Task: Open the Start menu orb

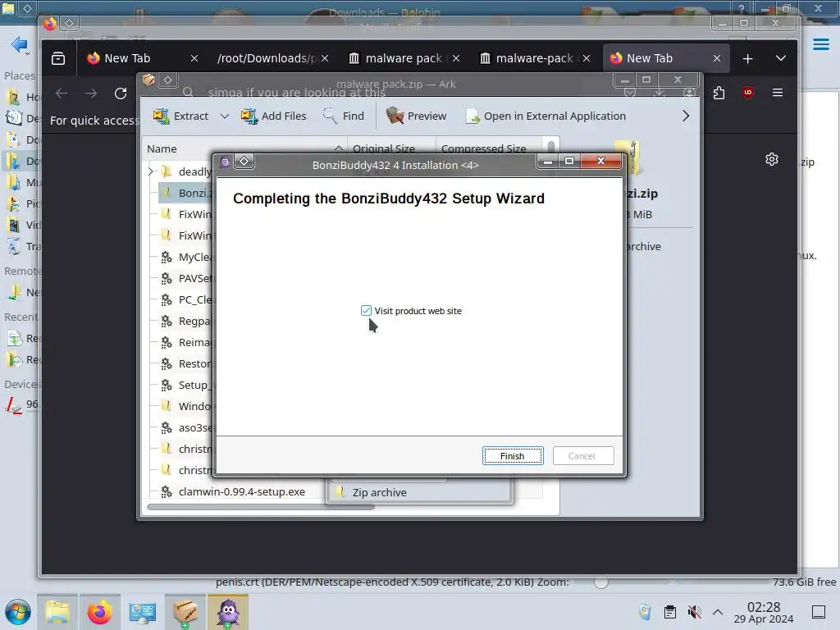Action: tap(18, 612)
